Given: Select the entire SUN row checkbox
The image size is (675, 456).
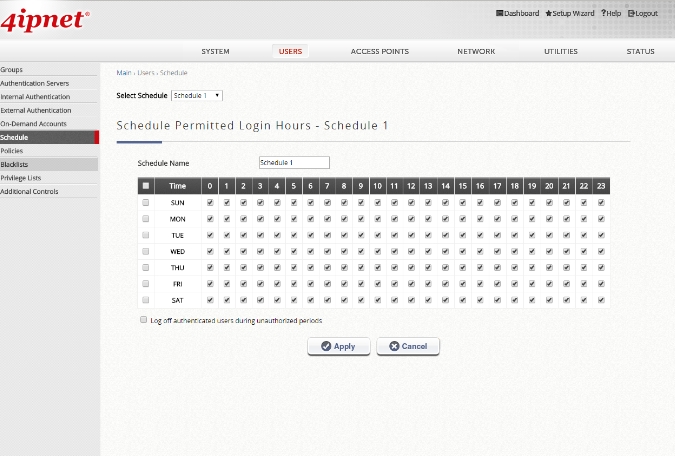Looking at the screenshot, I should (x=146, y=202).
